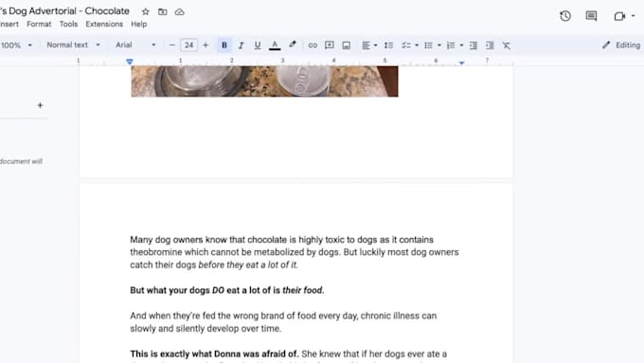Toggle italic formatting
This screenshot has width=644, height=363.
click(241, 45)
